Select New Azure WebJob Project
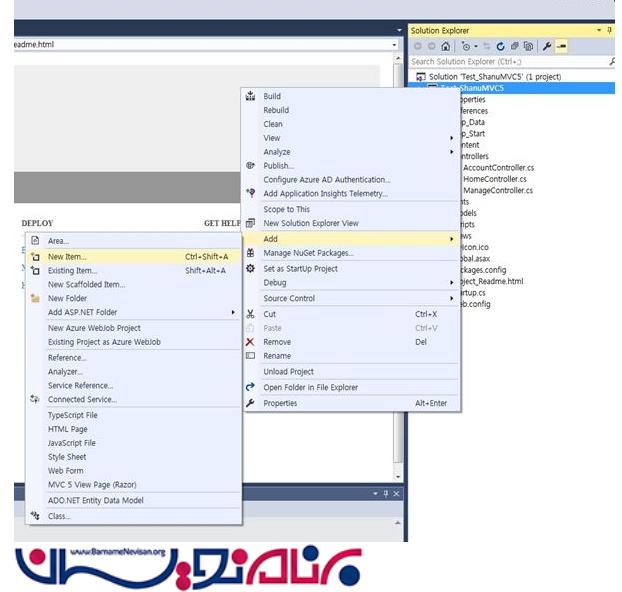The image size is (622, 592). (94, 328)
